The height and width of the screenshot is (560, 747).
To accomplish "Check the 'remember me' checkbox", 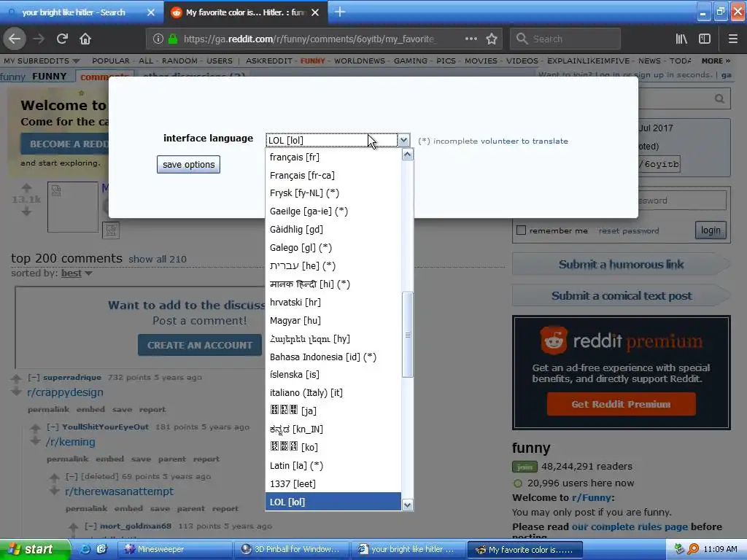I will click(521, 230).
